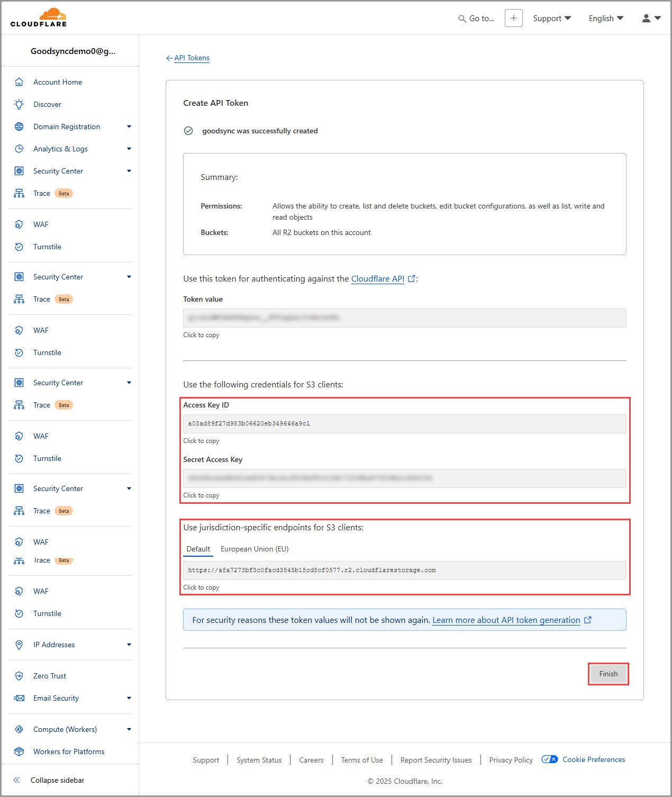Screen dimensions: 672x797
Task: Switch to European Union (EU) tab
Action: (255, 549)
